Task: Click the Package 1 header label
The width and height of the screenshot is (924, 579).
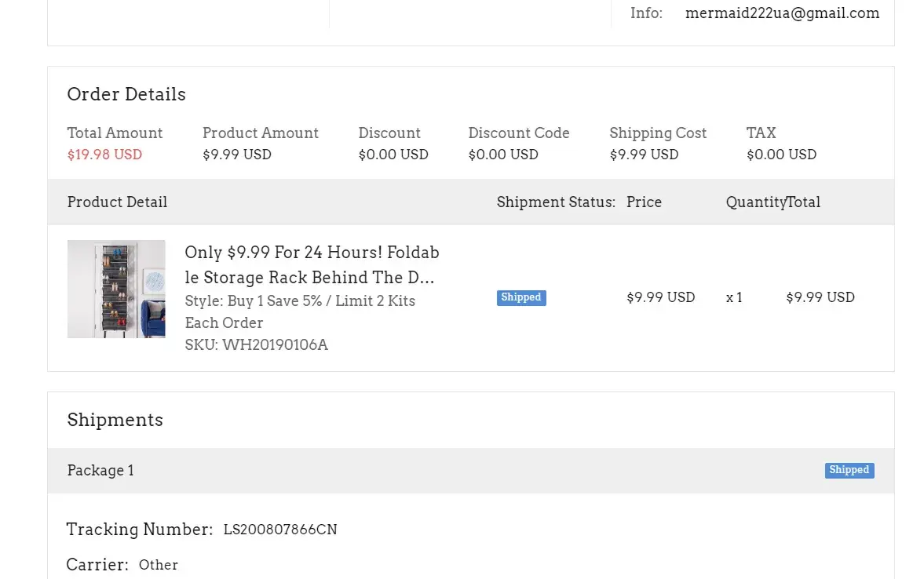Action: tap(100, 471)
